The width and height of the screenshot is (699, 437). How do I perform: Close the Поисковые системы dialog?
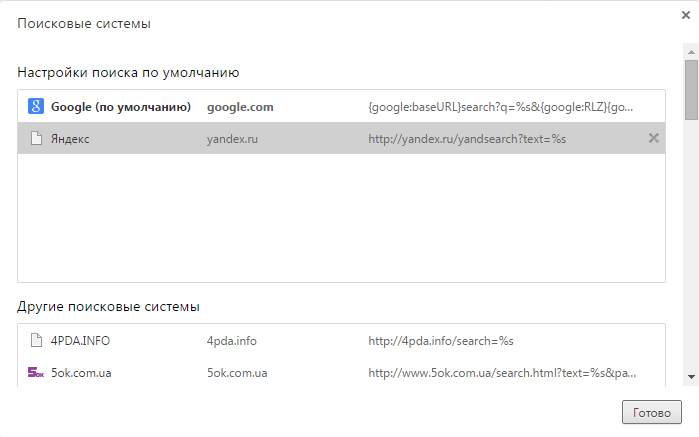point(685,15)
